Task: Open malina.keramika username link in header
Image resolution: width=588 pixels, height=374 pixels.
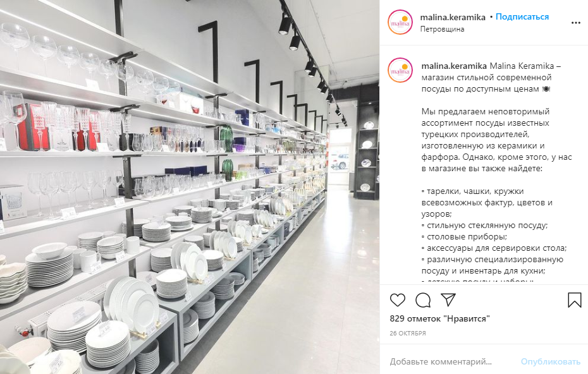Action: pyautogui.click(x=453, y=17)
